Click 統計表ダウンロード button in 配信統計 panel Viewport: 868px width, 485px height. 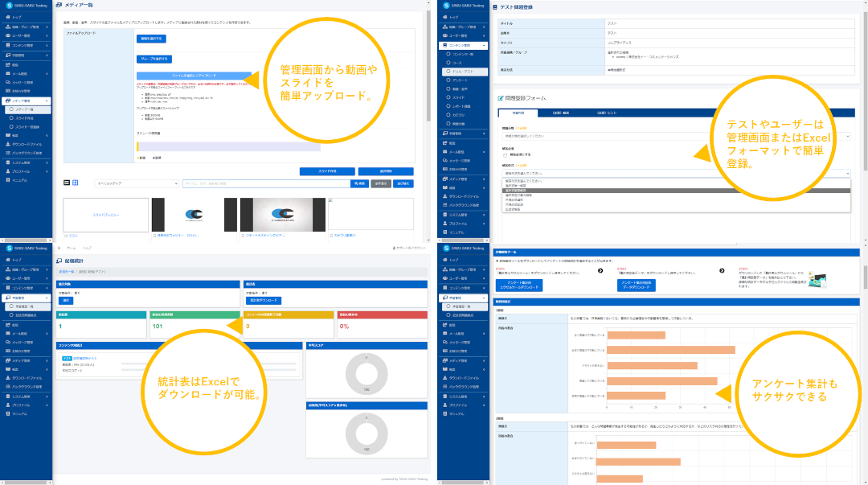[x=264, y=301]
